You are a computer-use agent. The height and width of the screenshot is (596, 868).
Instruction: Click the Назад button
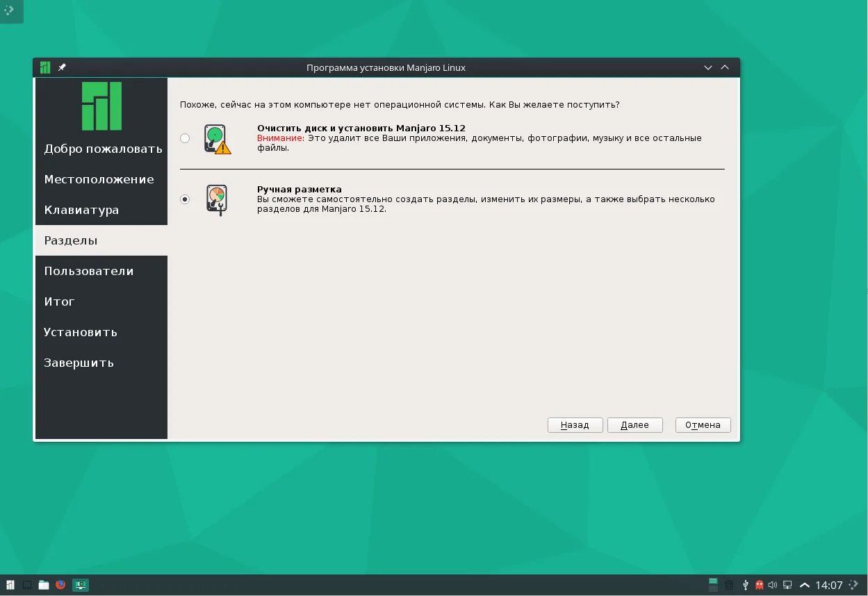[x=575, y=425]
